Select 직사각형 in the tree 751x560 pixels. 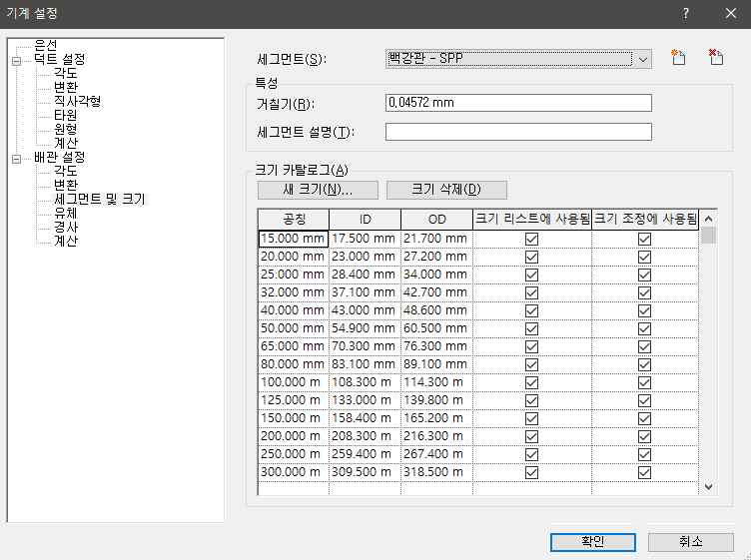coord(77,101)
